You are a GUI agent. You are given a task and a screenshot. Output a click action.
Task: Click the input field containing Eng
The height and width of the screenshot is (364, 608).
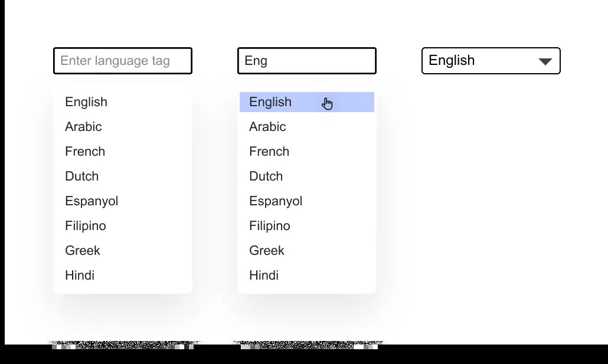pos(307,61)
